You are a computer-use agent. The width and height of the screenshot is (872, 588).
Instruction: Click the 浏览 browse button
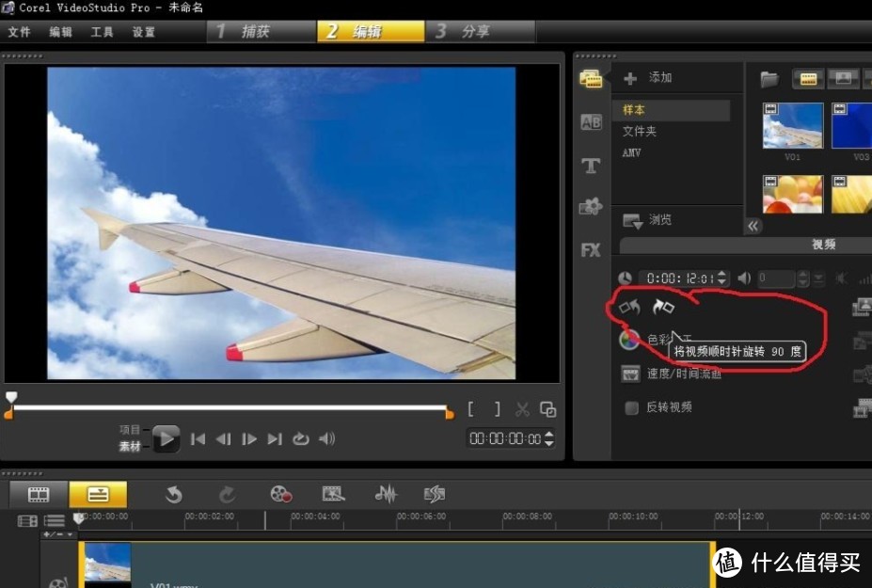[x=647, y=220]
